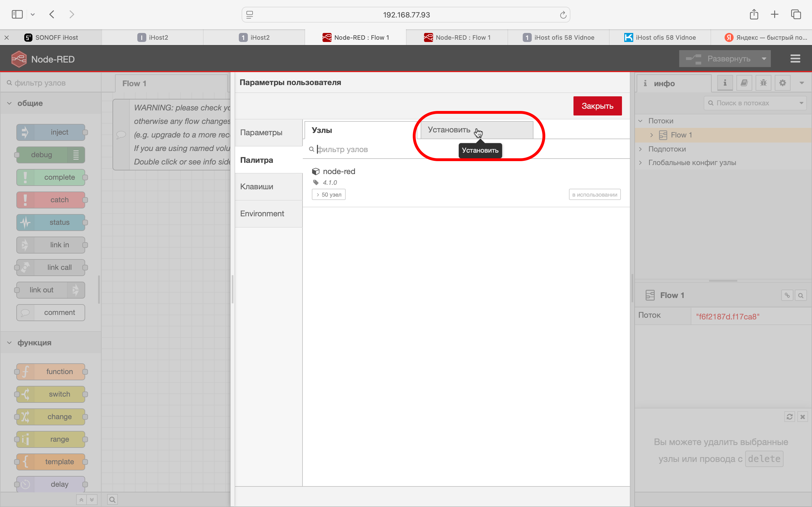
Task: Click the Safari share icon
Action: (754, 14)
